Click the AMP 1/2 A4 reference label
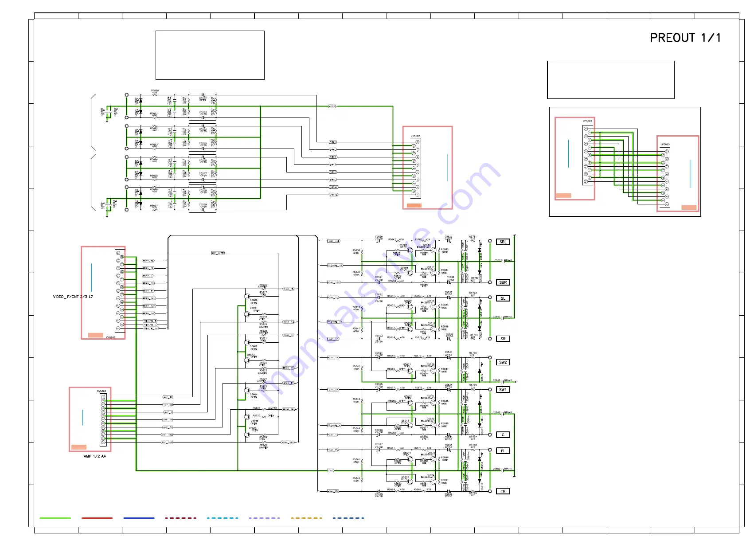Viewport: 754px width, 560px height. (95, 456)
